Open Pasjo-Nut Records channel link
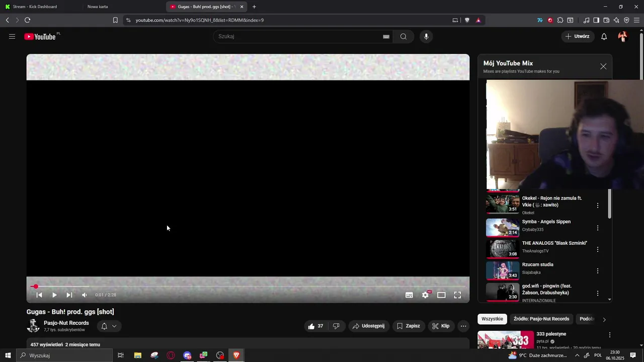Image resolution: width=644 pixels, height=362 pixels. click(x=66, y=323)
